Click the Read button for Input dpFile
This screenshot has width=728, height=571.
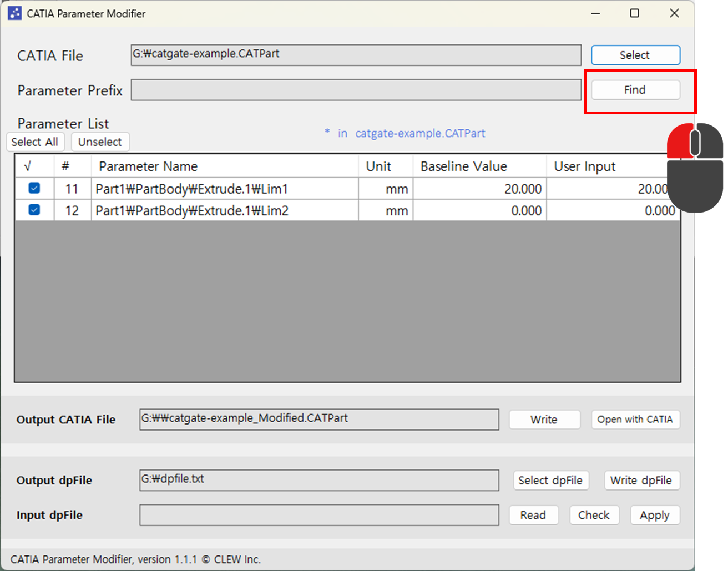533,515
